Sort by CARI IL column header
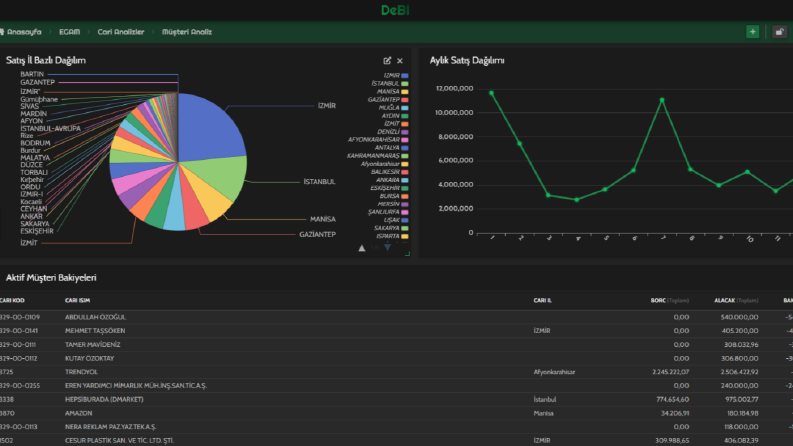This screenshot has width=793, height=446. pos(542,300)
